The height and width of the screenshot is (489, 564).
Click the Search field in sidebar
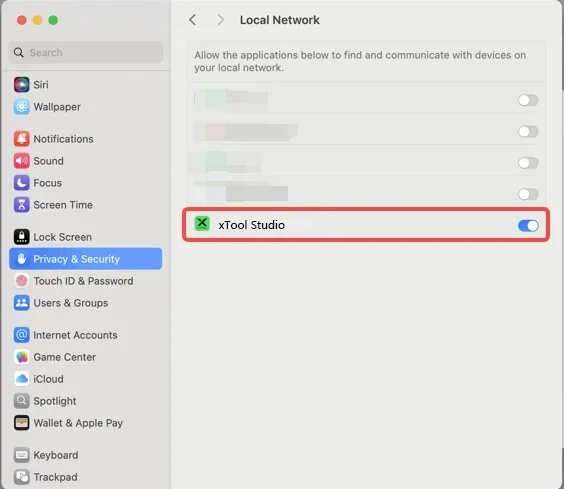[x=86, y=53]
